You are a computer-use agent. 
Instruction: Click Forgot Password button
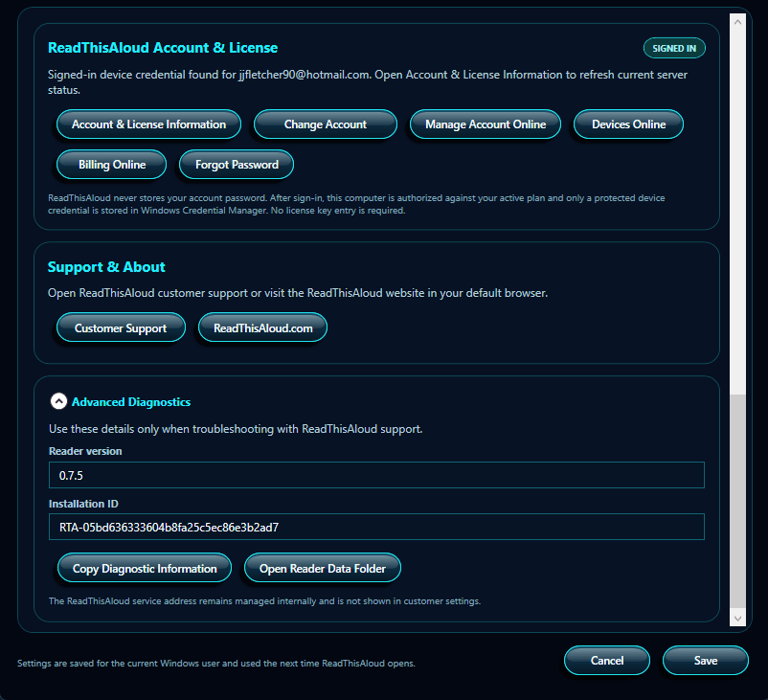pos(237,165)
